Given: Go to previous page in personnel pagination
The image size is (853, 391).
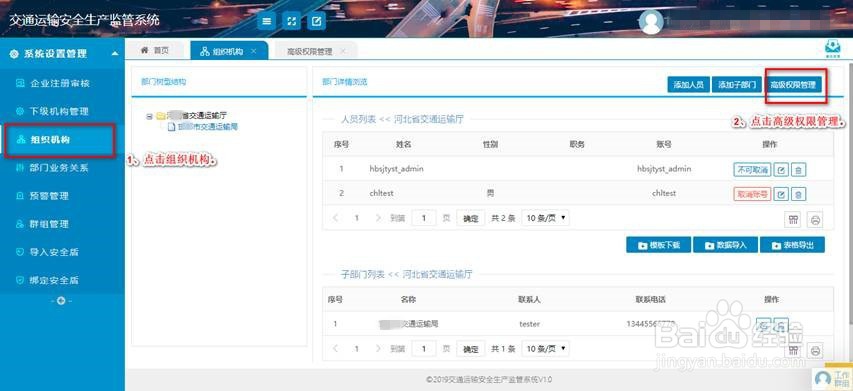Looking at the screenshot, I should click(x=336, y=218).
